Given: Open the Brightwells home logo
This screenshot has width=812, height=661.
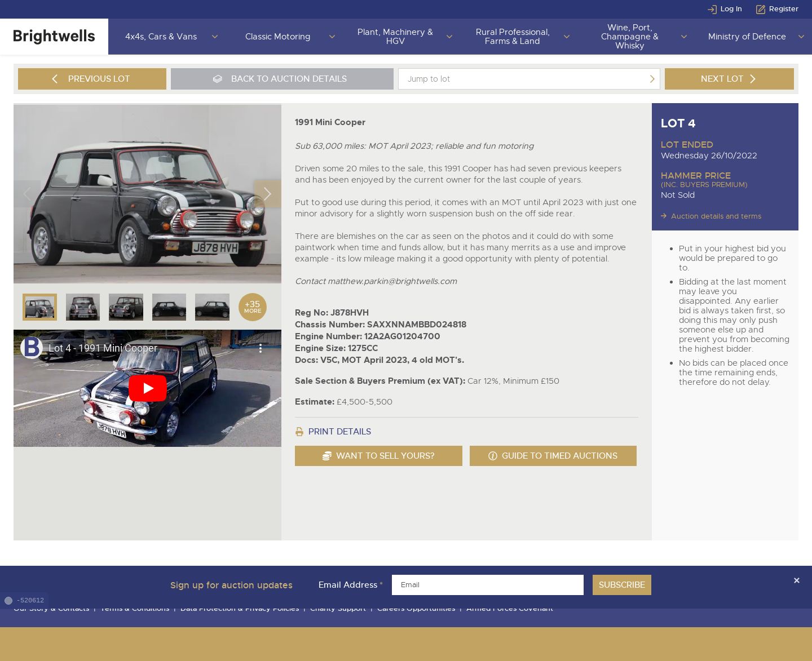Looking at the screenshot, I should pyautogui.click(x=54, y=37).
